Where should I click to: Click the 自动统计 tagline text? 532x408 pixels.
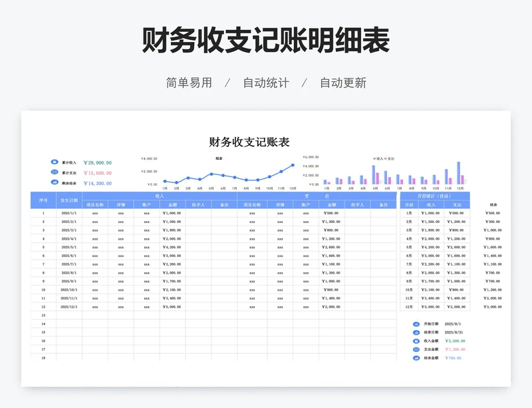pos(266,83)
